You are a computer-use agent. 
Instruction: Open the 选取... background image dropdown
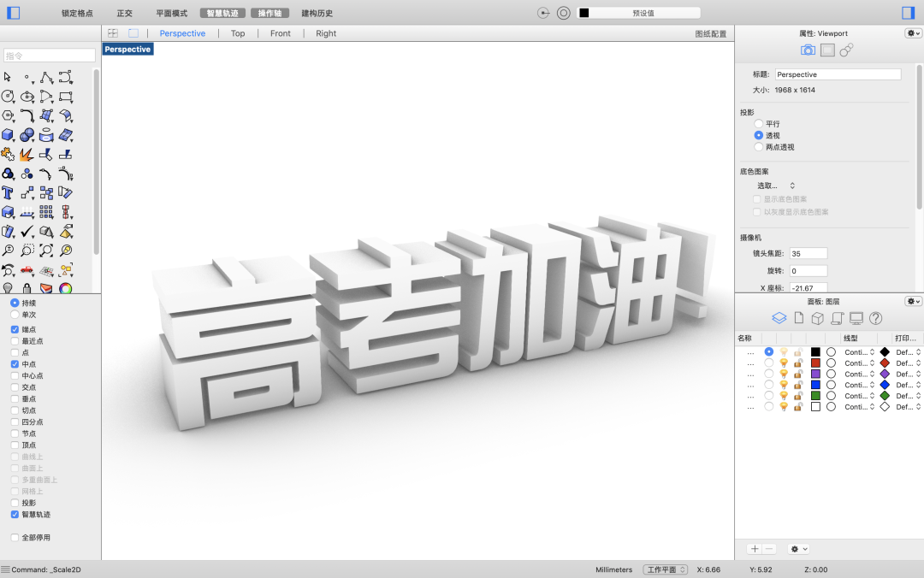776,186
